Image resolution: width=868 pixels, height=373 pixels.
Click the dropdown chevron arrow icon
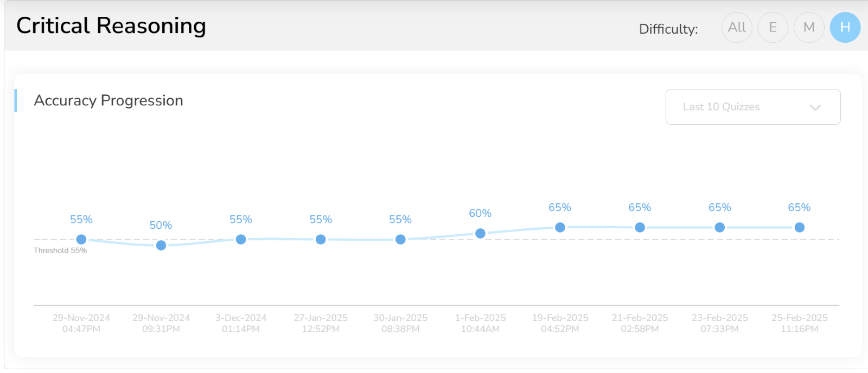pos(815,107)
